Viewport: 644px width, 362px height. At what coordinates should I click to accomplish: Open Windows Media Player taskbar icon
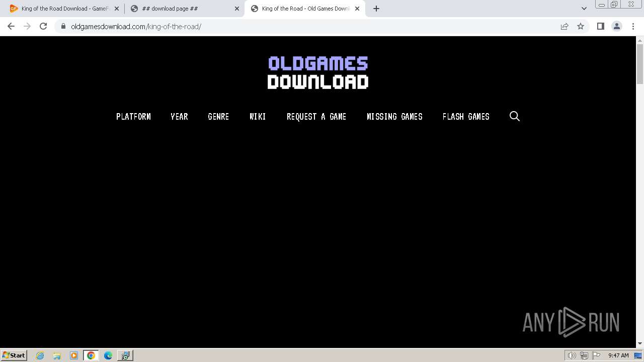[74, 355]
